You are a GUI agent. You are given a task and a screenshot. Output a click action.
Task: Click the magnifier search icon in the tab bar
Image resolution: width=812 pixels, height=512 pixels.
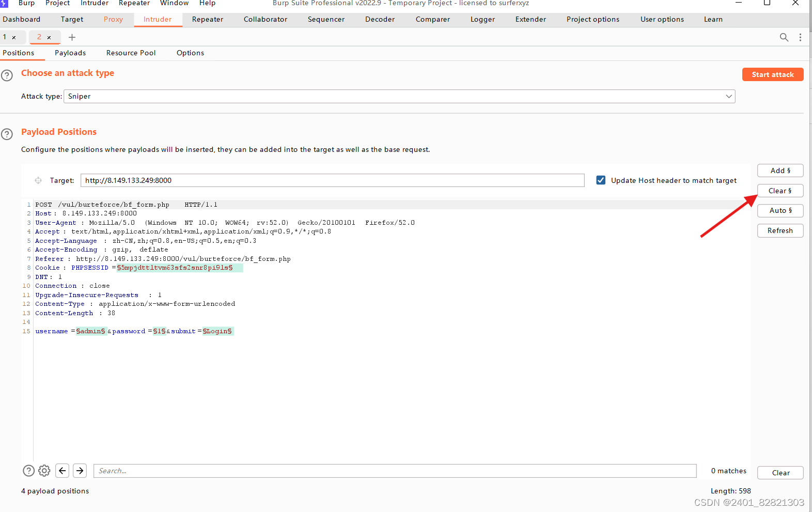click(x=784, y=37)
